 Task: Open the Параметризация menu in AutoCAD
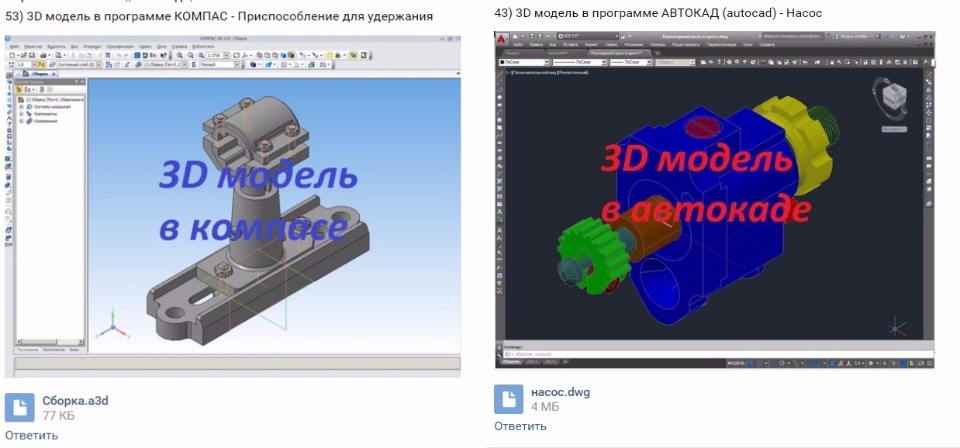coord(721,45)
